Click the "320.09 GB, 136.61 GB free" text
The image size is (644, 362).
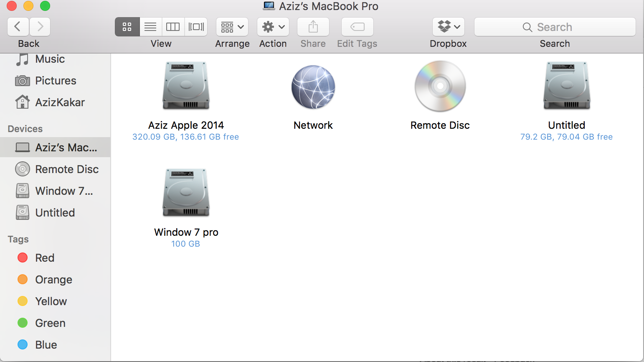(186, 137)
